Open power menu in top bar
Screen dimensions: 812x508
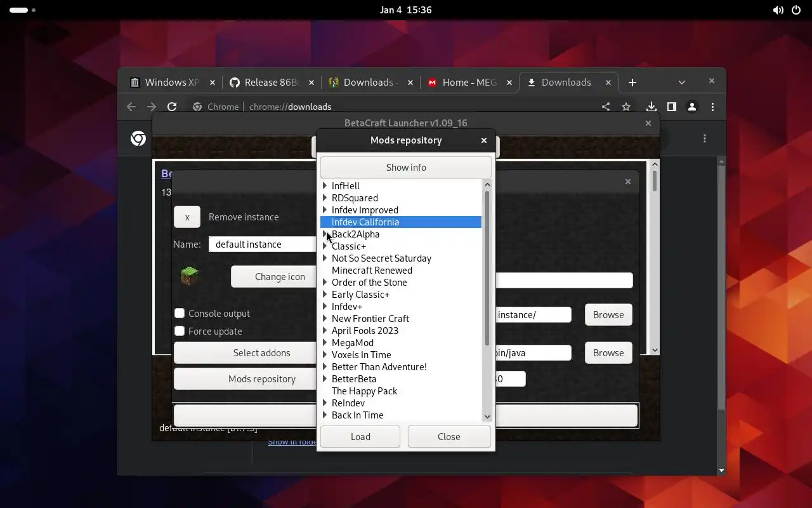[x=797, y=10]
